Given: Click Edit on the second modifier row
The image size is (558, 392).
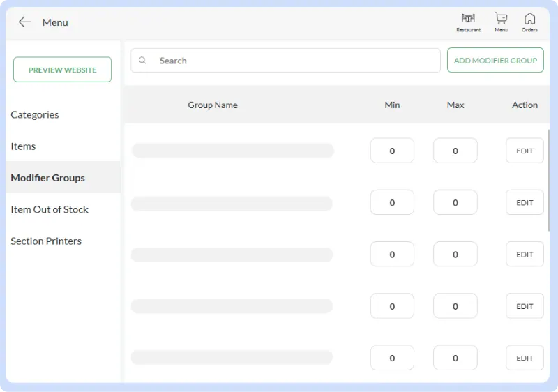Looking at the screenshot, I should pos(525,203).
